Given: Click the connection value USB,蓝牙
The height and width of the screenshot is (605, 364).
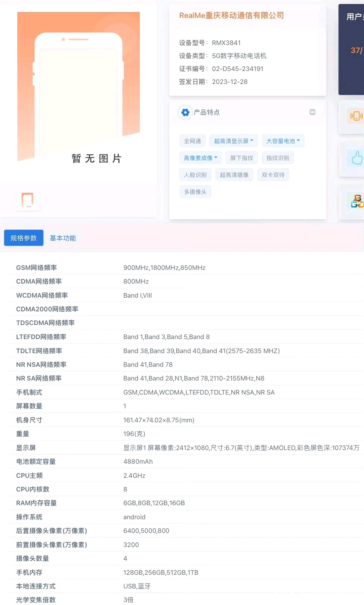Looking at the screenshot, I should pos(137,586).
